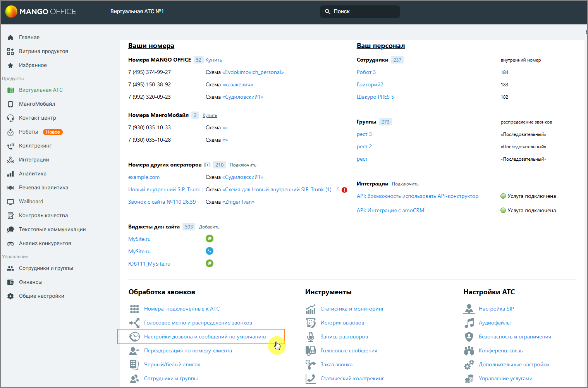This screenshot has width=588, height=388.
Task: Click the Номера, подключенные к АТС keypad icon
Action: (x=134, y=309)
